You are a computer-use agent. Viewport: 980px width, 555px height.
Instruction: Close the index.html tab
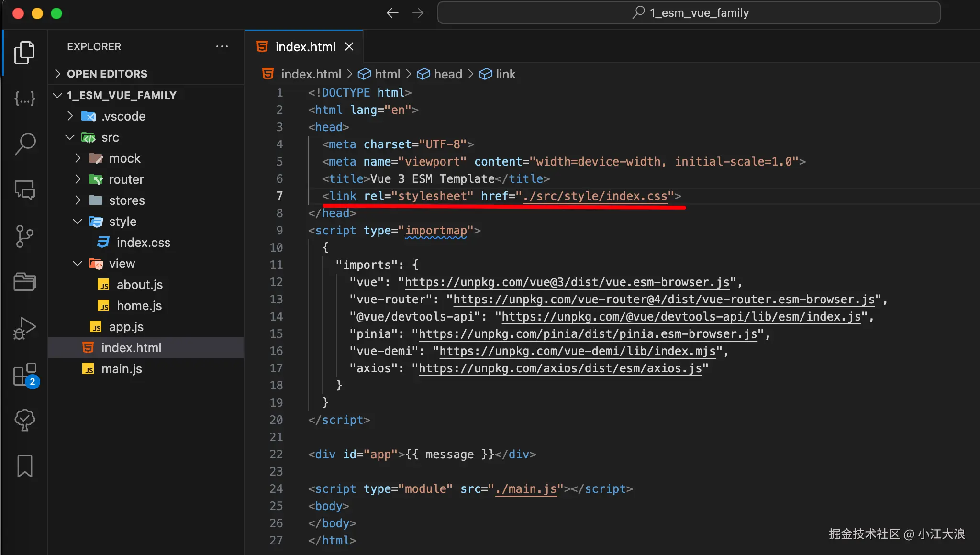(349, 47)
